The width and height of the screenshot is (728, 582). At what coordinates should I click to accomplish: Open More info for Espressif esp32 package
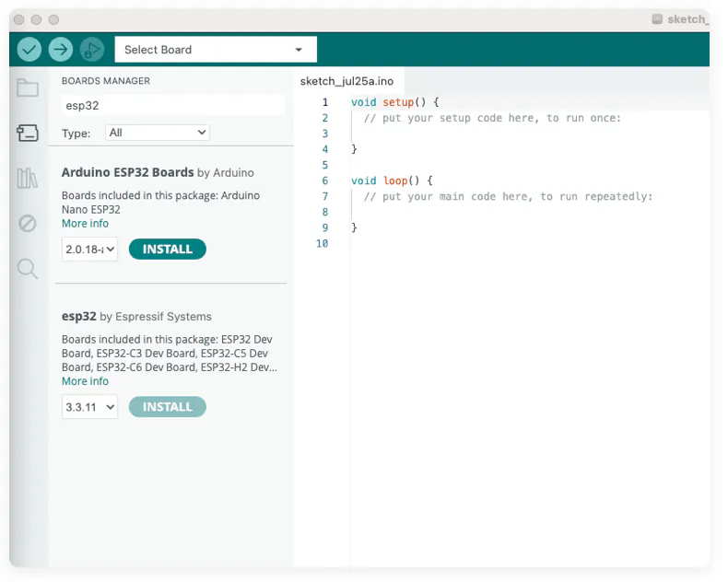click(85, 381)
